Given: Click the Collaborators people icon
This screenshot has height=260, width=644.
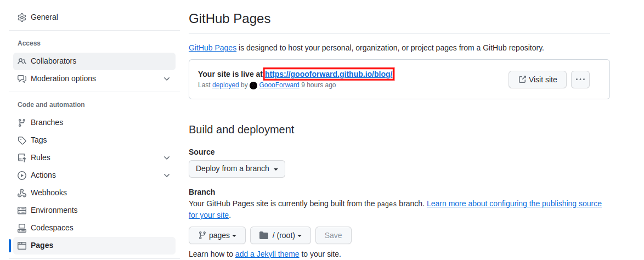Looking at the screenshot, I should point(22,61).
